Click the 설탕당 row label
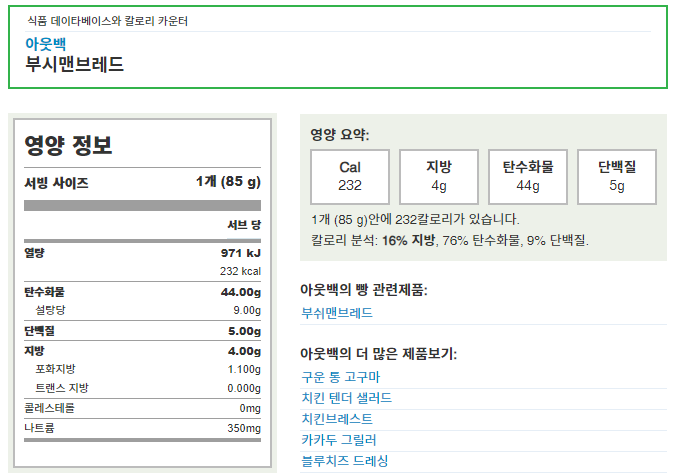 [51, 310]
